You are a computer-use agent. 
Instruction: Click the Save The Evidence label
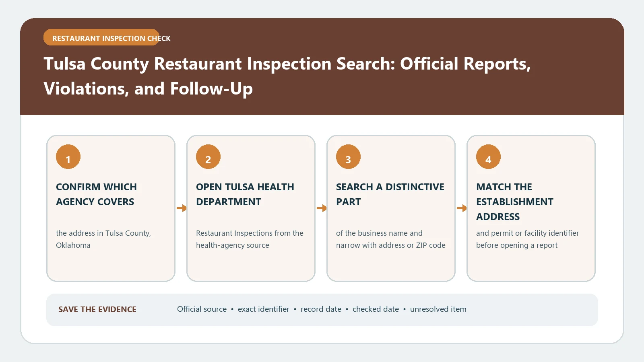(97, 309)
